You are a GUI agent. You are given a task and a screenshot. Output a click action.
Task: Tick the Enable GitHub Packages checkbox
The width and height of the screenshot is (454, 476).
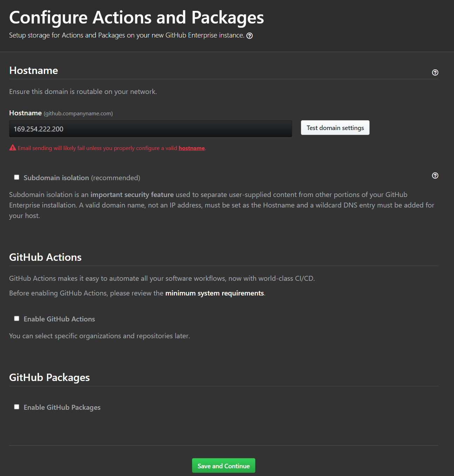click(16, 407)
